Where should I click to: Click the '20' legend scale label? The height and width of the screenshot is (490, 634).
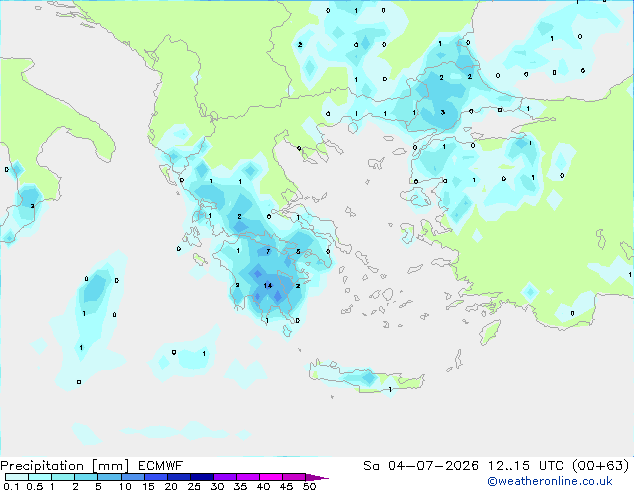coord(171,486)
